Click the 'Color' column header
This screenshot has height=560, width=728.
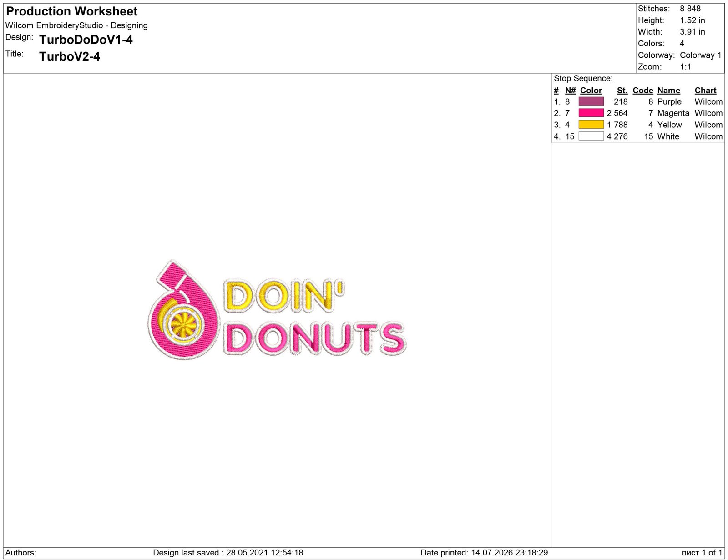point(591,91)
